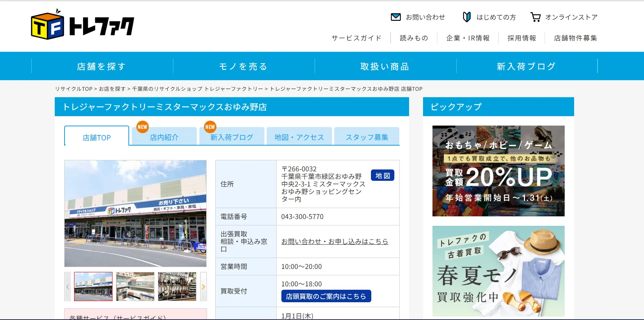Open 店舗を探す in main navigation

tap(102, 67)
